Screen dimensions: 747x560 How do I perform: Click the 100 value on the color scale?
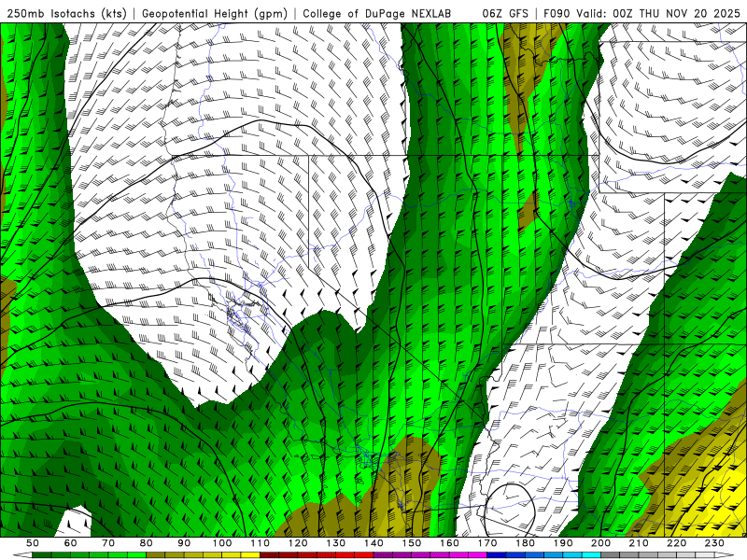tap(222, 543)
